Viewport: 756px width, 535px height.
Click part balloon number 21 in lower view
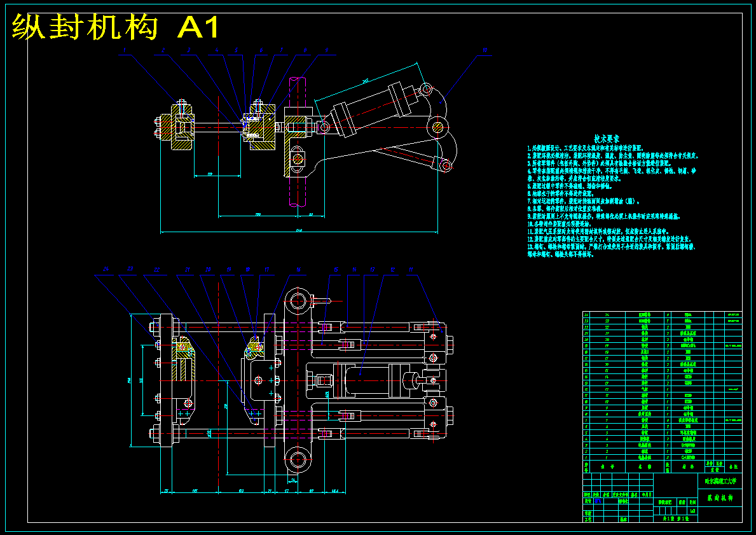[188, 270]
